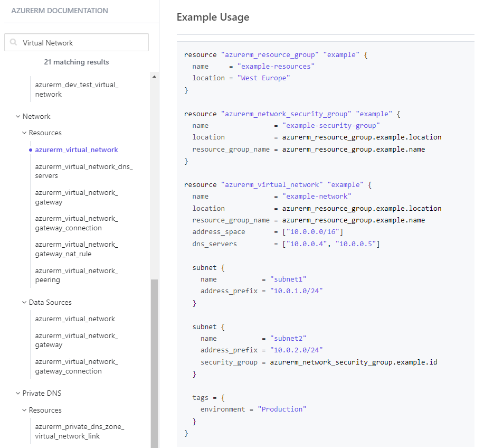The width and height of the screenshot is (484, 448).
Task: Click the "example-network" name value
Action: point(317,197)
